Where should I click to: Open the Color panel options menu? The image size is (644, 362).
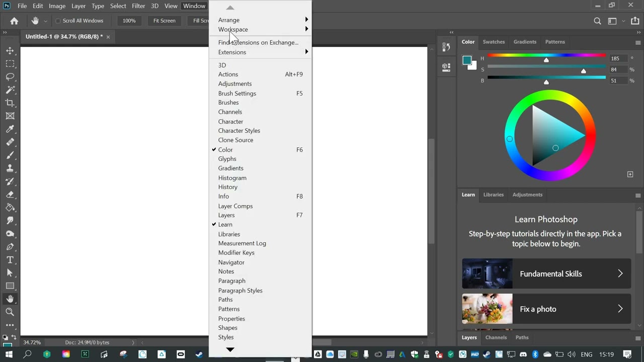pyautogui.click(x=638, y=42)
